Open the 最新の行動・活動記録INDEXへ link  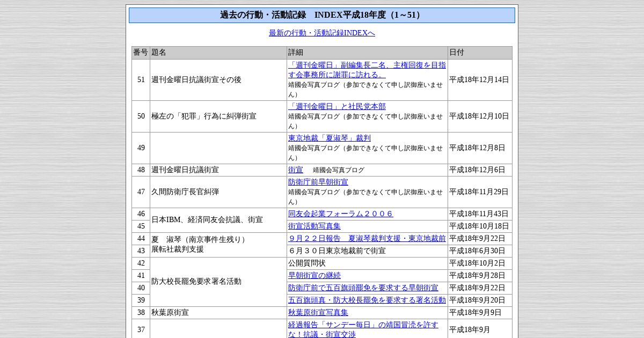pyautogui.click(x=322, y=33)
